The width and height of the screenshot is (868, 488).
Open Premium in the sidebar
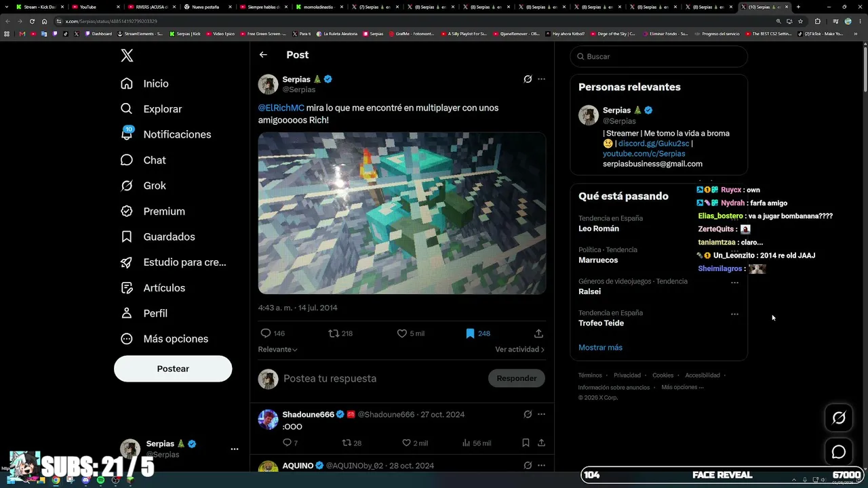click(x=153, y=211)
